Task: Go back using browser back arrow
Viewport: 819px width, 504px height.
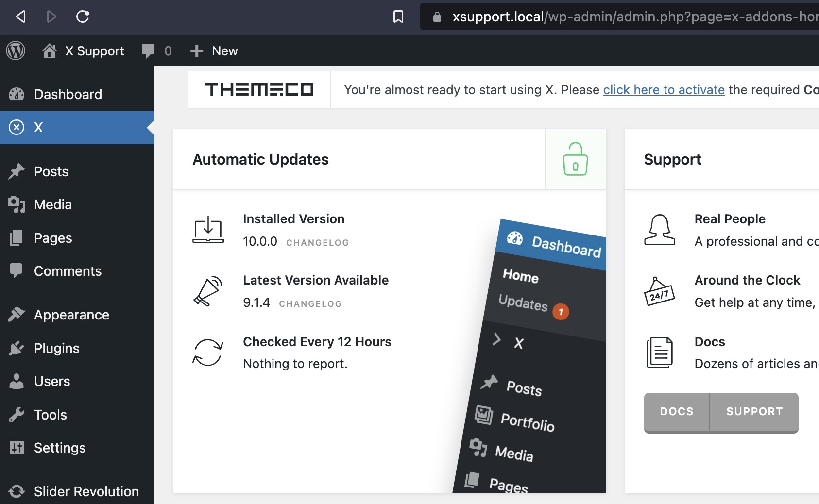Action: [x=20, y=17]
